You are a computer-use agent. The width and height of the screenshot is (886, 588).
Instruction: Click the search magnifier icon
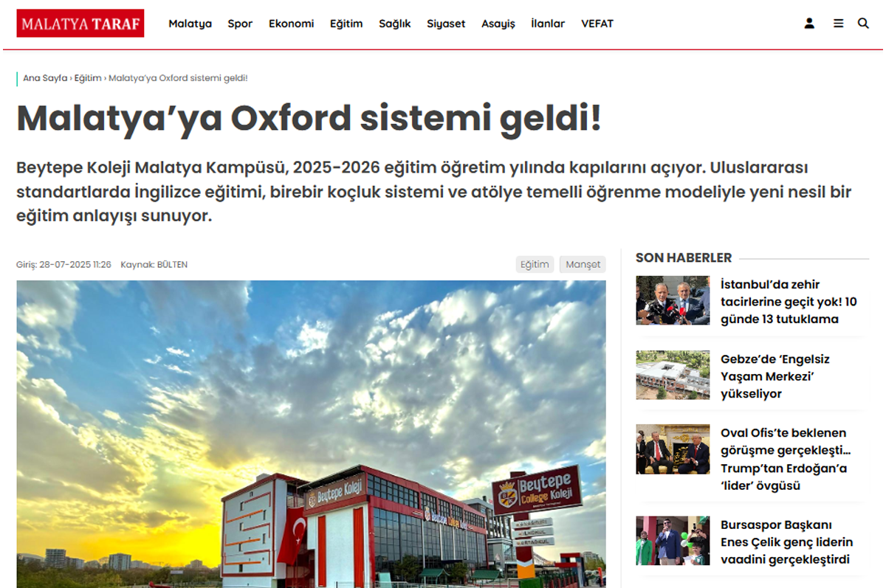click(x=863, y=24)
